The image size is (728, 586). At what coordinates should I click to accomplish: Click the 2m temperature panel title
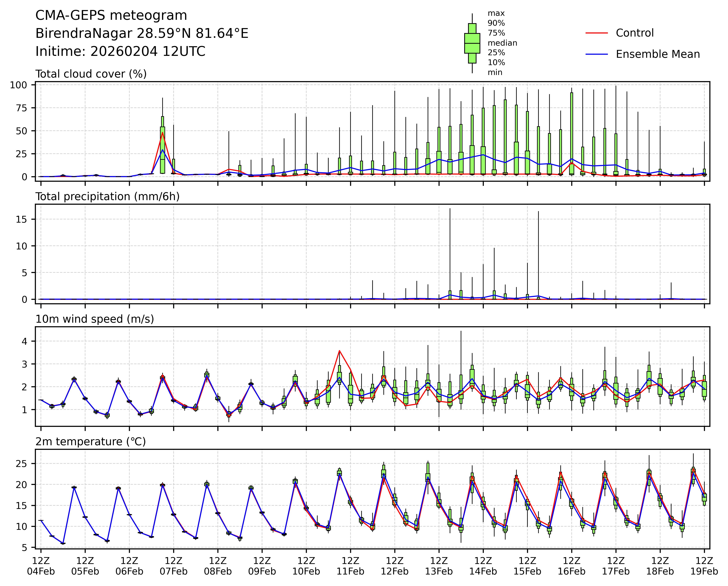coord(91,442)
